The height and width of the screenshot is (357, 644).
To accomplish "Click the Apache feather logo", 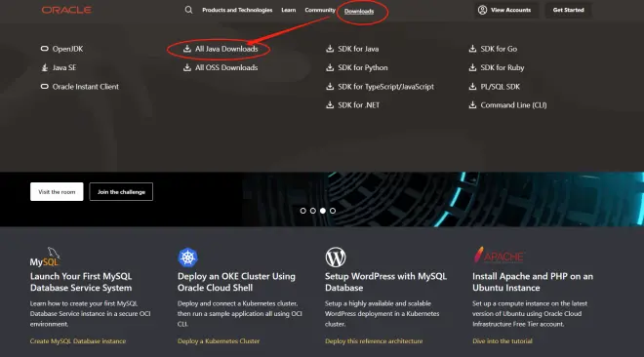I will coord(499,256).
